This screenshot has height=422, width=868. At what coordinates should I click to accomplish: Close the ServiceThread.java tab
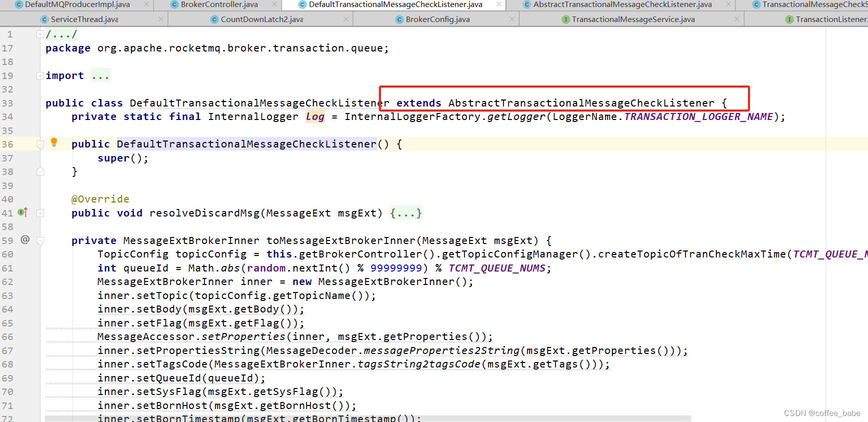160,19
